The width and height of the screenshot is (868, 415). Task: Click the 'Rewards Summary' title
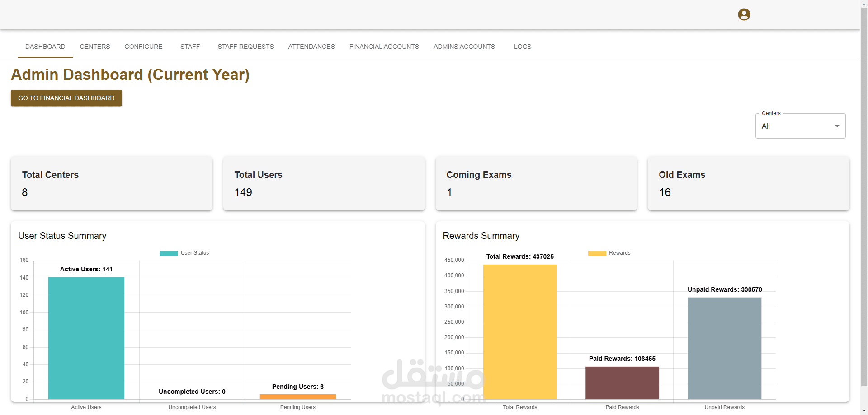[481, 236]
